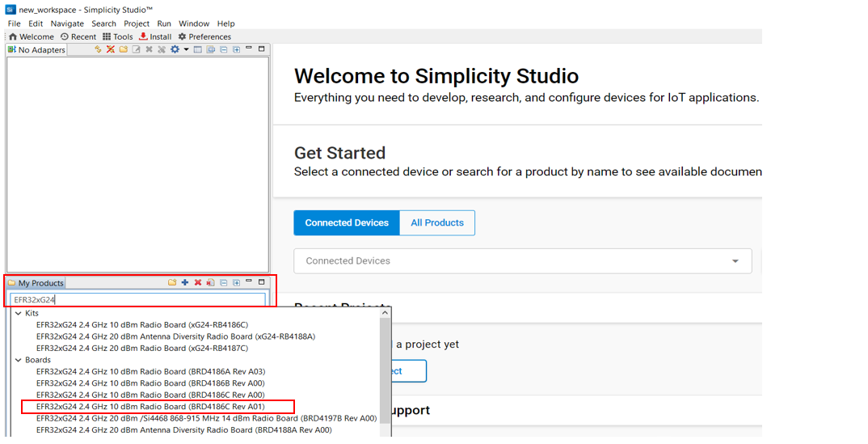Click red X delete icon in My Products
The image size is (868, 444).
click(x=198, y=282)
